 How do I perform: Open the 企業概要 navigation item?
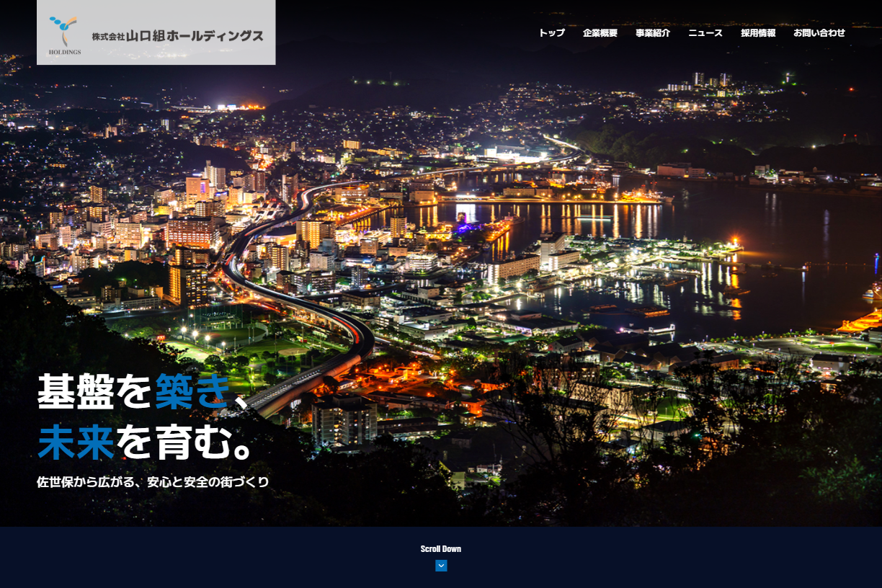coord(600,33)
